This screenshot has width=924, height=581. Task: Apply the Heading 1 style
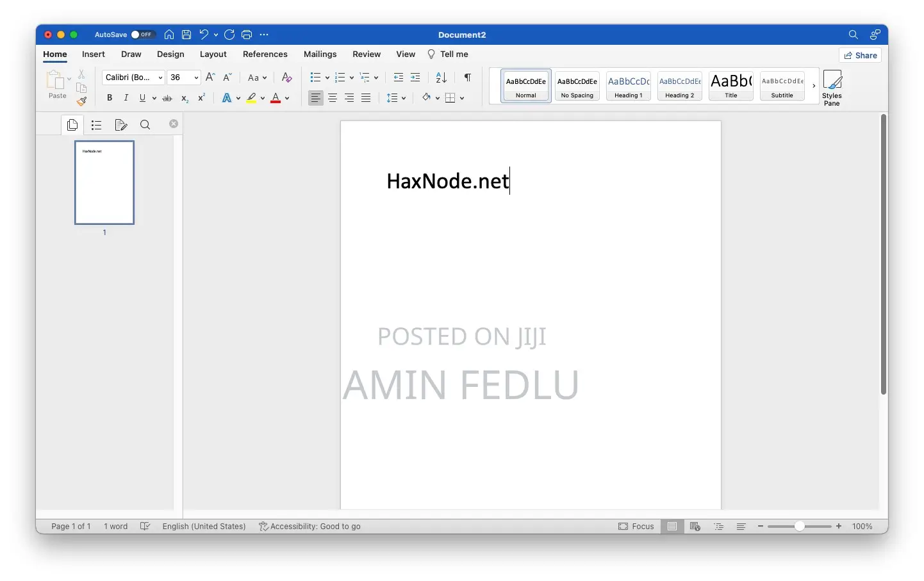pos(628,86)
